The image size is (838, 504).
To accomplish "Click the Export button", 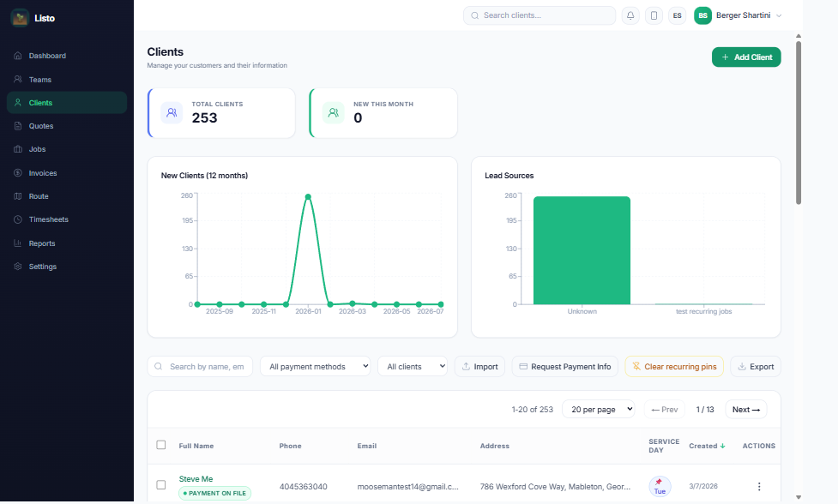I will pos(756,366).
